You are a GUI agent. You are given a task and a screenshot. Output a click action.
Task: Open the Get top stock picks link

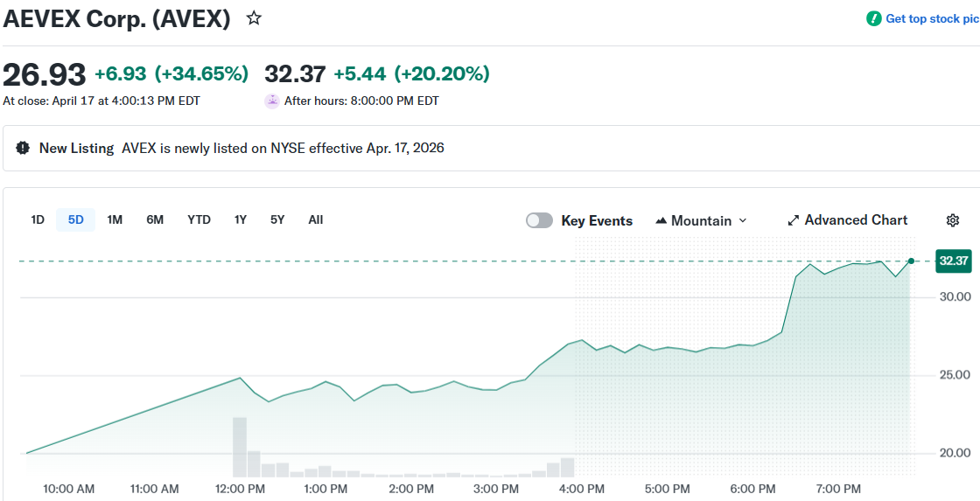pyautogui.click(x=922, y=18)
